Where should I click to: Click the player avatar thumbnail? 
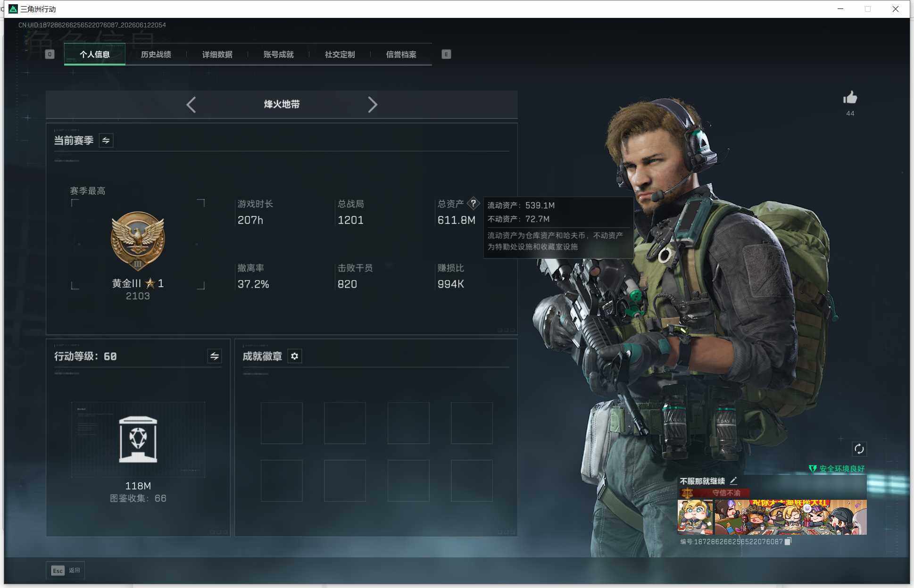click(695, 517)
